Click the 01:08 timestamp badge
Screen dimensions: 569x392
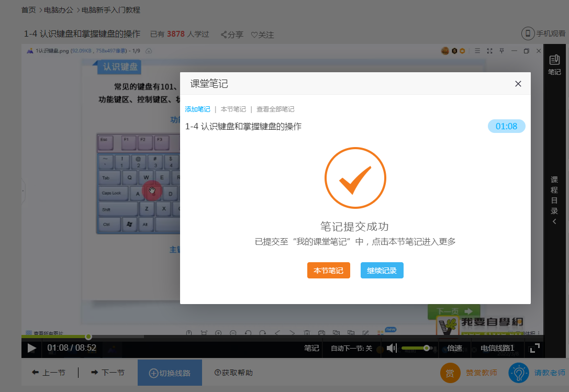[x=506, y=126]
